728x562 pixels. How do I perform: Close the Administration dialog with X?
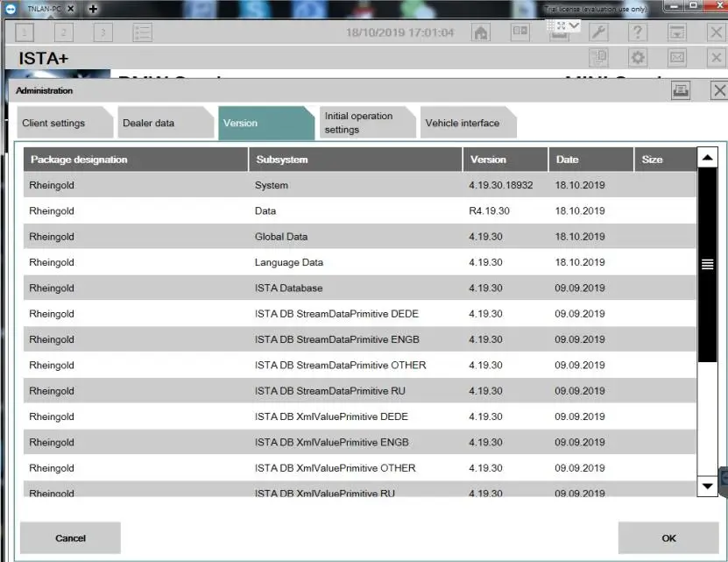tap(719, 90)
